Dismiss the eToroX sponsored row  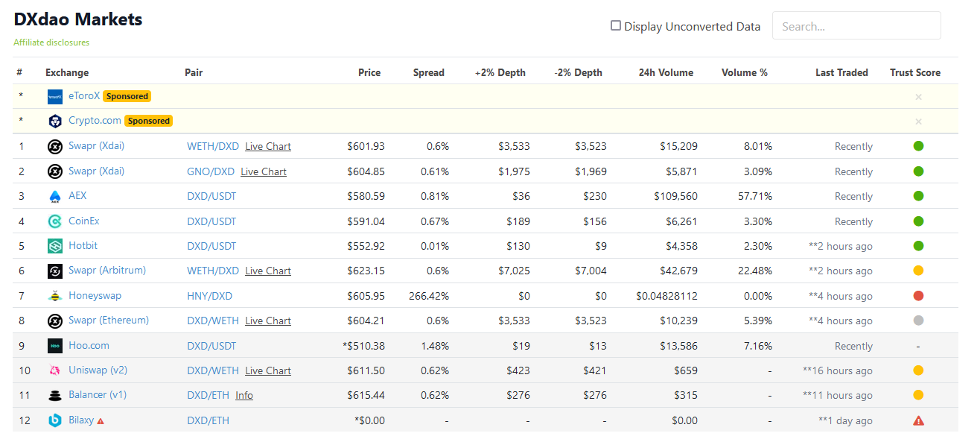pos(918,97)
